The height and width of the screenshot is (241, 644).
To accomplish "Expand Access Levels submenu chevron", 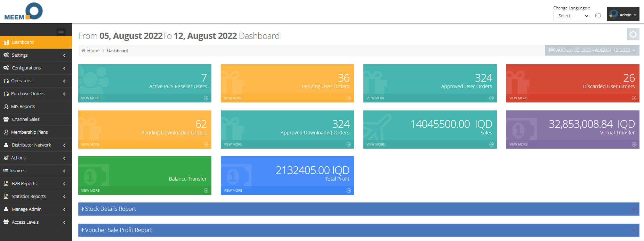I will [64, 223].
